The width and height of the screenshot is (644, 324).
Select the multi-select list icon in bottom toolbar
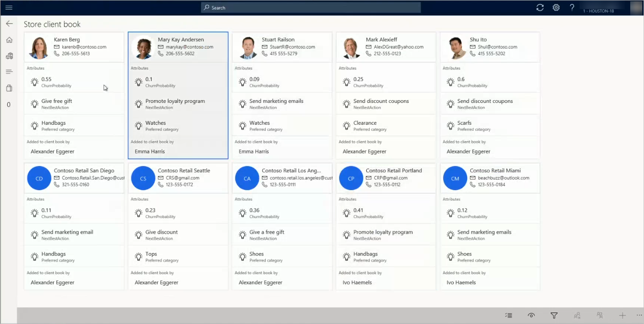(x=509, y=315)
